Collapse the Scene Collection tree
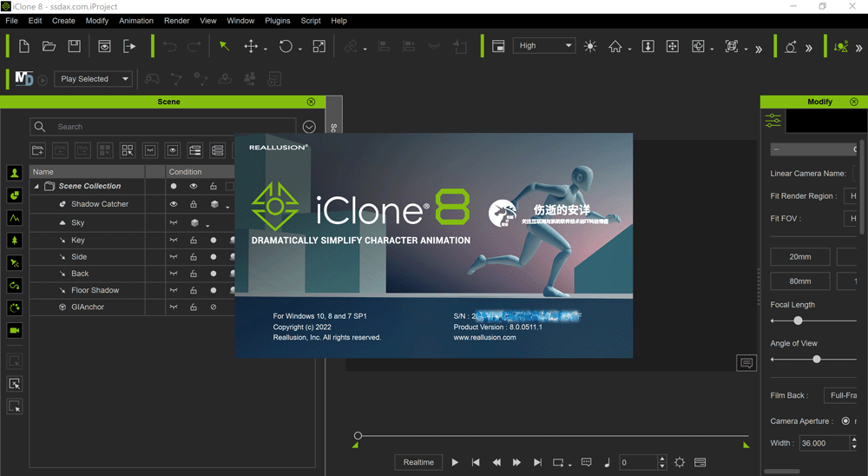 coord(36,186)
